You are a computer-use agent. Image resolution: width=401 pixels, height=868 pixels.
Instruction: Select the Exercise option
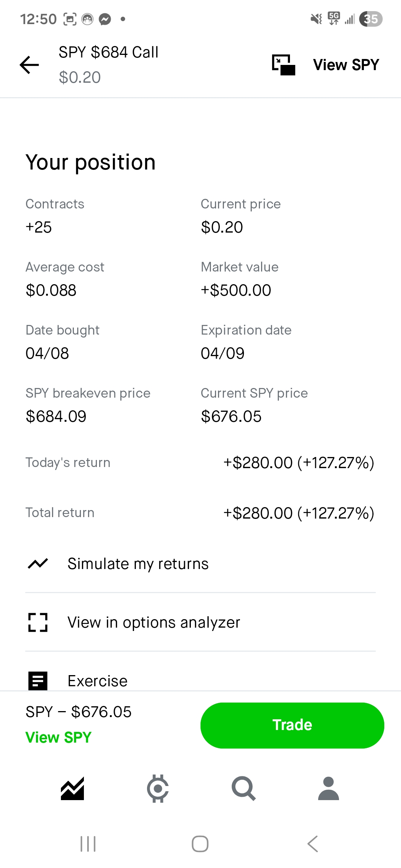point(98,681)
